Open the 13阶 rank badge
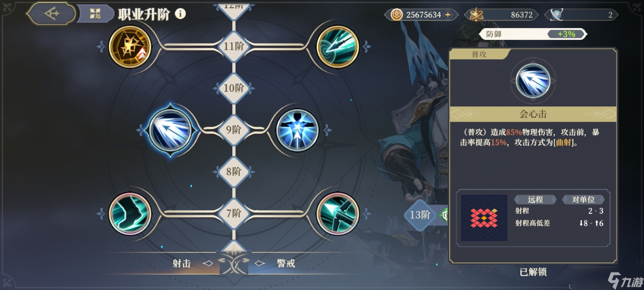 click(x=420, y=215)
